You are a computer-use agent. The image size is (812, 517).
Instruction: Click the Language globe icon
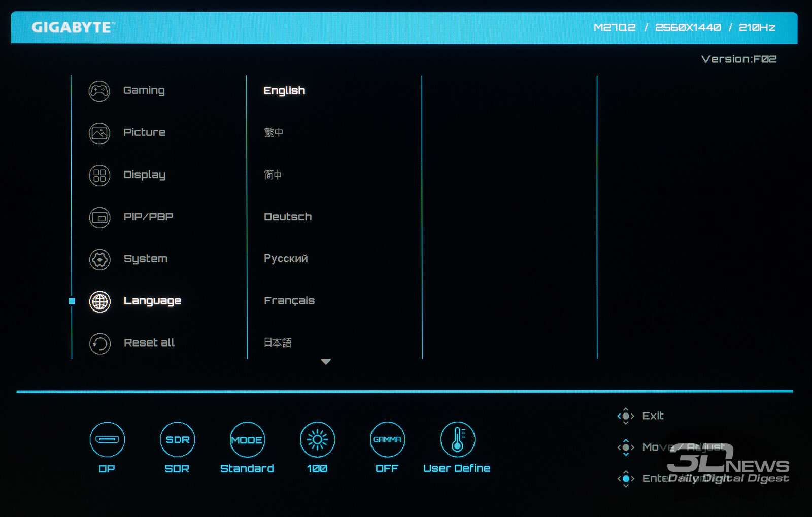(x=99, y=302)
